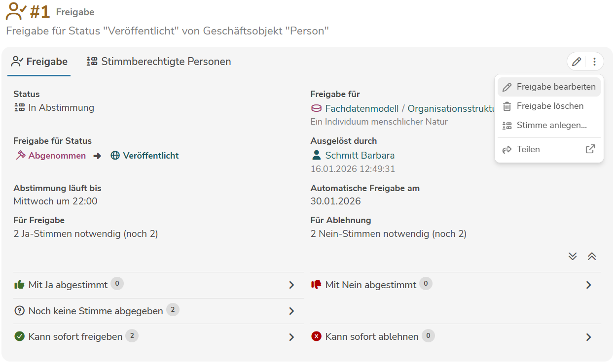Open Schmitt Barbara's profile link
Viewport: 614px width, 364px height.
pyautogui.click(x=360, y=155)
